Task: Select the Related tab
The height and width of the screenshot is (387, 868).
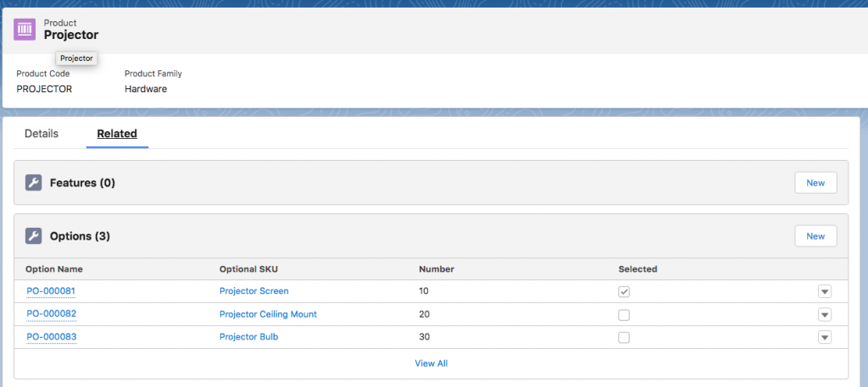Action: pyautogui.click(x=117, y=134)
